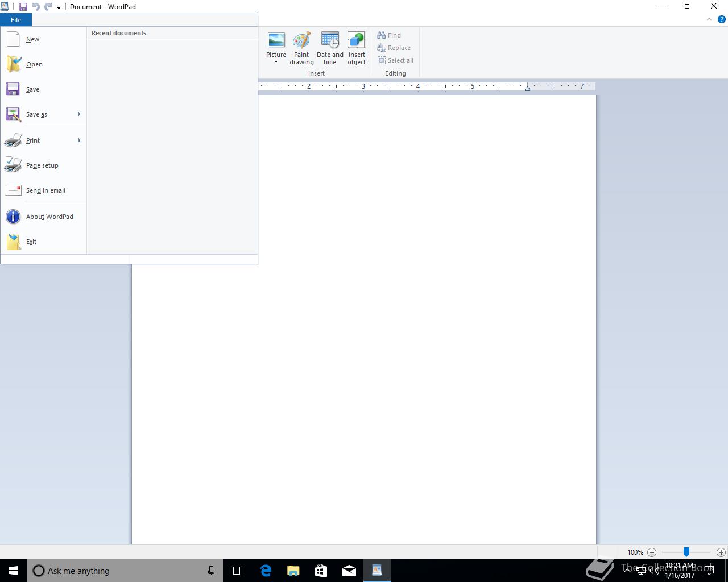This screenshot has width=728, height=582.
Task: Open the Windows Start menu
Action: coord(14,571)
